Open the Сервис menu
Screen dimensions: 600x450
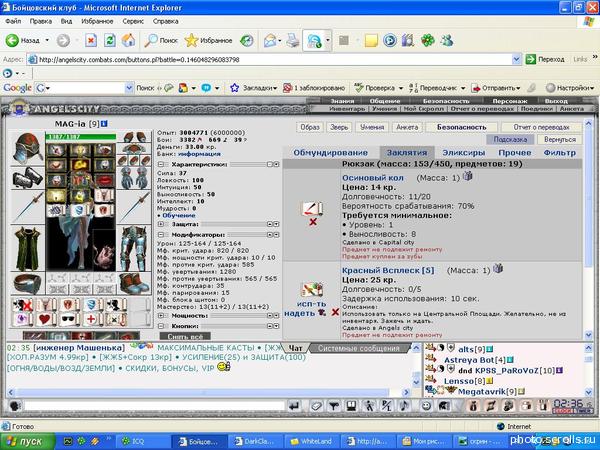133,21
